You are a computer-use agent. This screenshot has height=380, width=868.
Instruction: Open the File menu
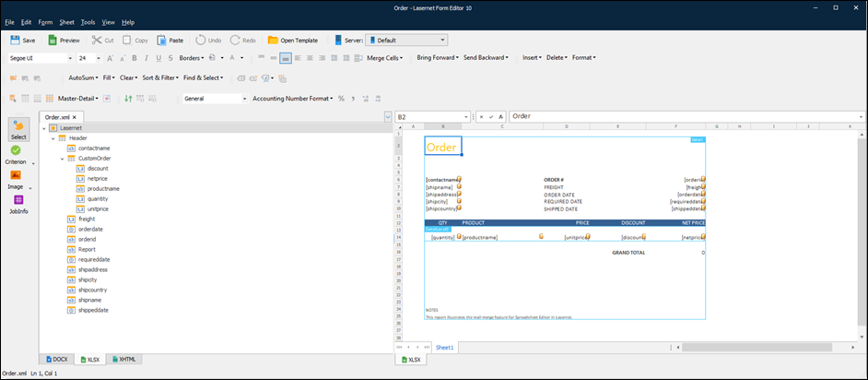[x=9, y=22]
